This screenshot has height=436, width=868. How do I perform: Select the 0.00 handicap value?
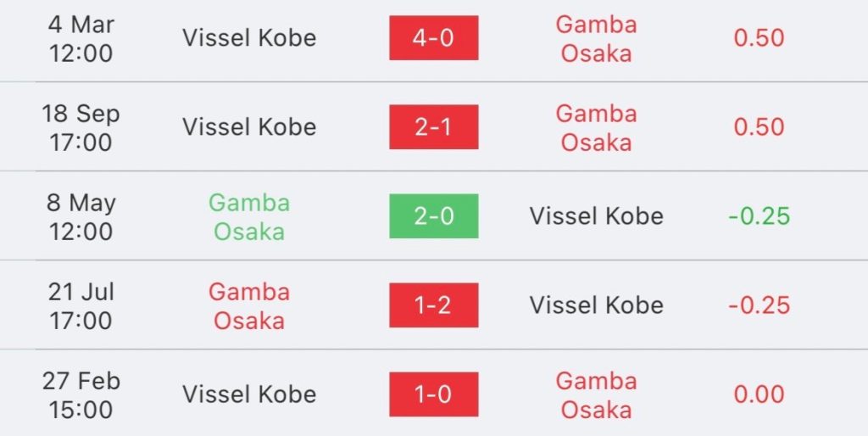pyautogui.click(x=759, y=395)
